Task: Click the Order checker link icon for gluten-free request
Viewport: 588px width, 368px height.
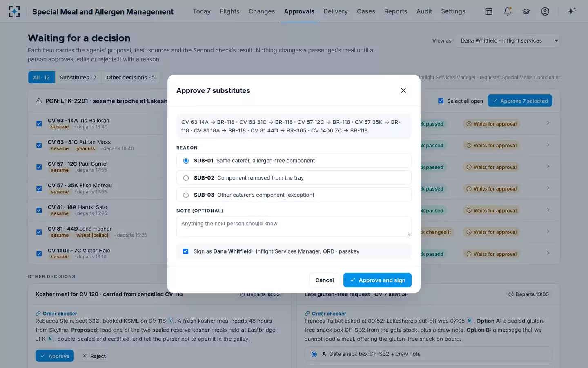Action: [x=307, y=314]
